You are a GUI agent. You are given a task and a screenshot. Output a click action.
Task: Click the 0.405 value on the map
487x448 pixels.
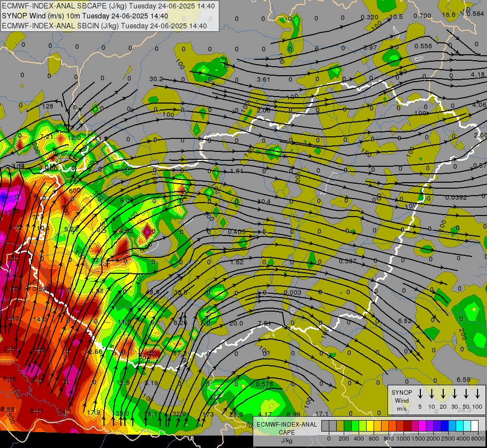pyautogui.click(x=237, y=231)
